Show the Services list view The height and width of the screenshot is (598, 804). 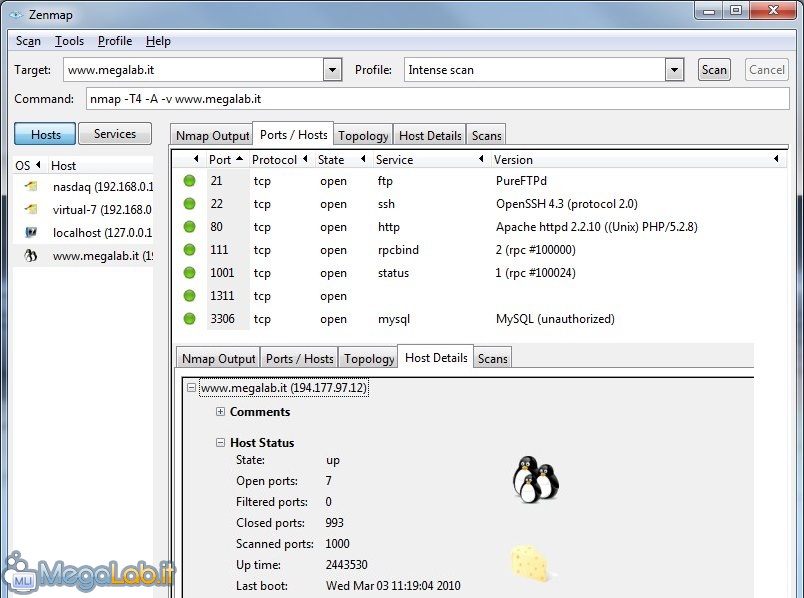(x=115, y=134)
